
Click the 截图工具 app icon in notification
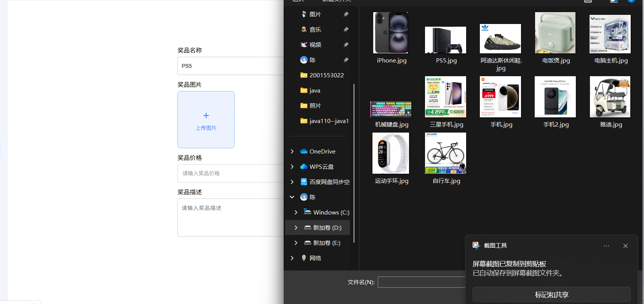point(476,245)
